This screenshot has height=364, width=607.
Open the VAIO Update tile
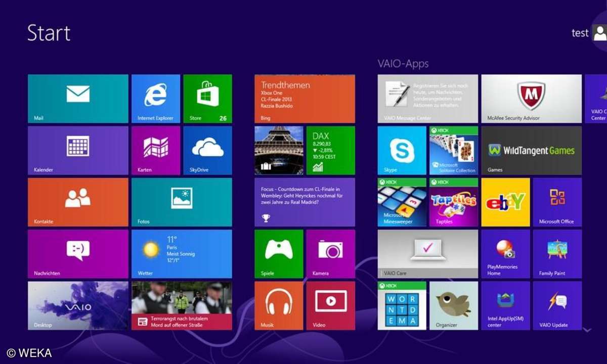pos(557,306)
